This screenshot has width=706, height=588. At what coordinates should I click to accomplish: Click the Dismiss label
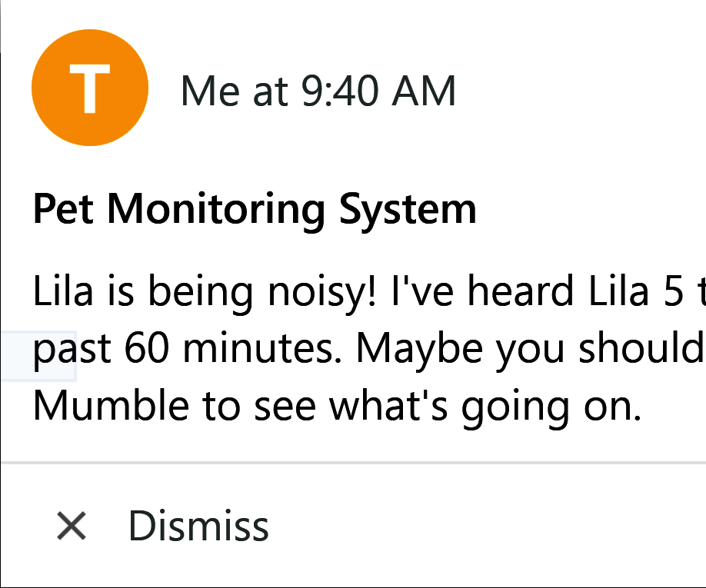tap(198, 526)
